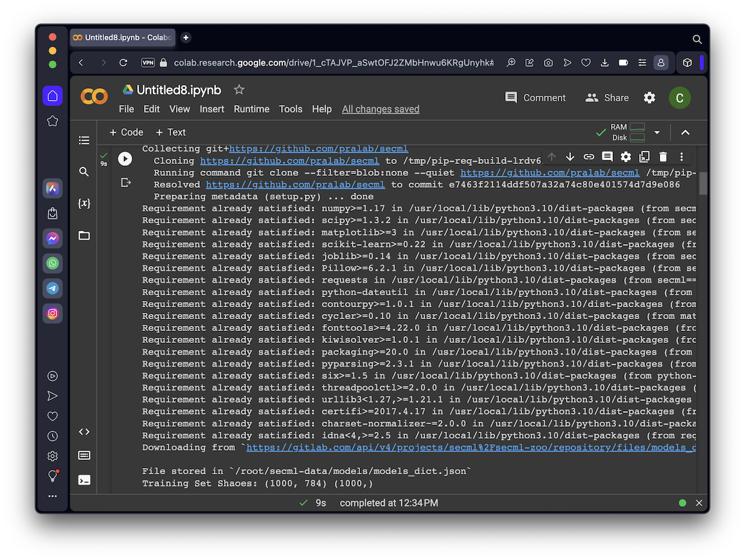Clear cell output using the output icon
The height and width of the screenshot is (560, 745).
point(126,183)
